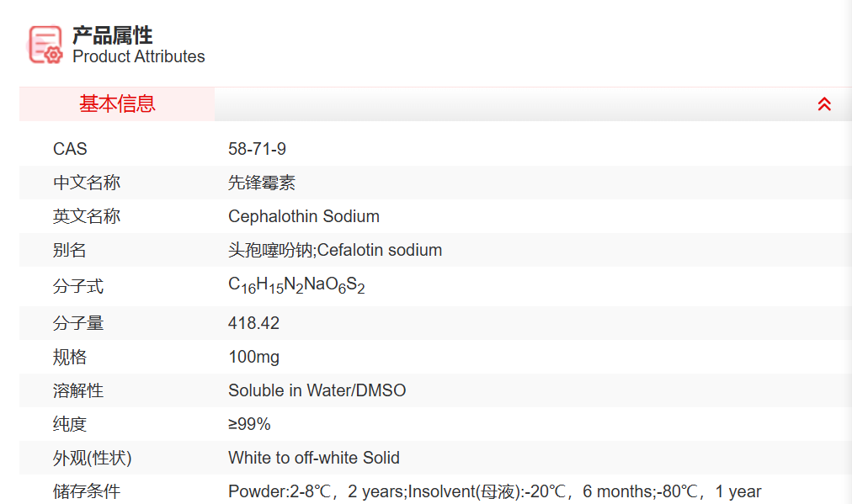Click the Cephalothin Sodium English name
852x504 pixels.
[304, 216]
